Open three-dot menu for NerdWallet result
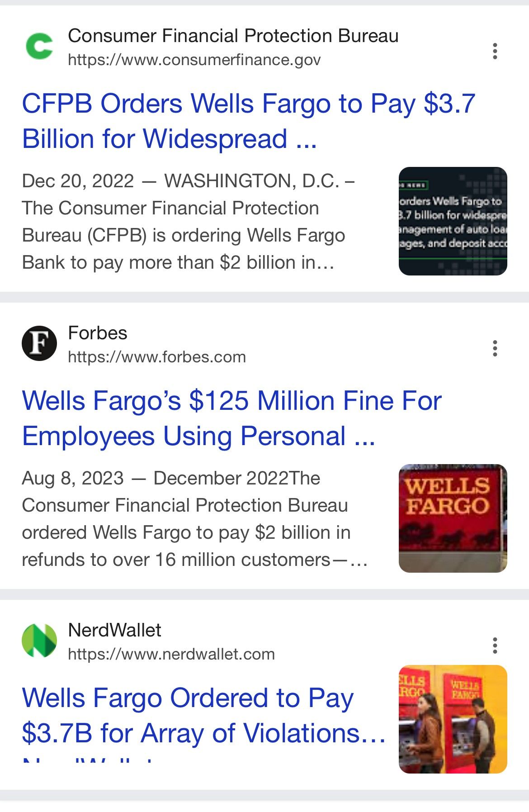The image size is (529, 812). [x=495, y=646]
